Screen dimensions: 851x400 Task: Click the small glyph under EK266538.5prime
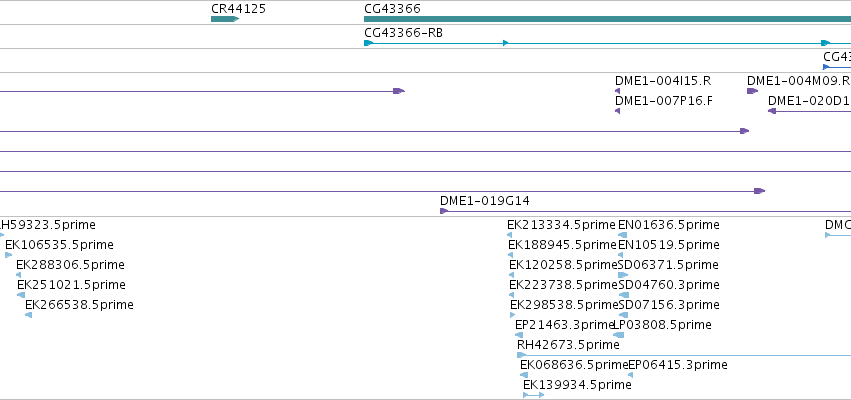pyautogui.click(x=28, y=315)
